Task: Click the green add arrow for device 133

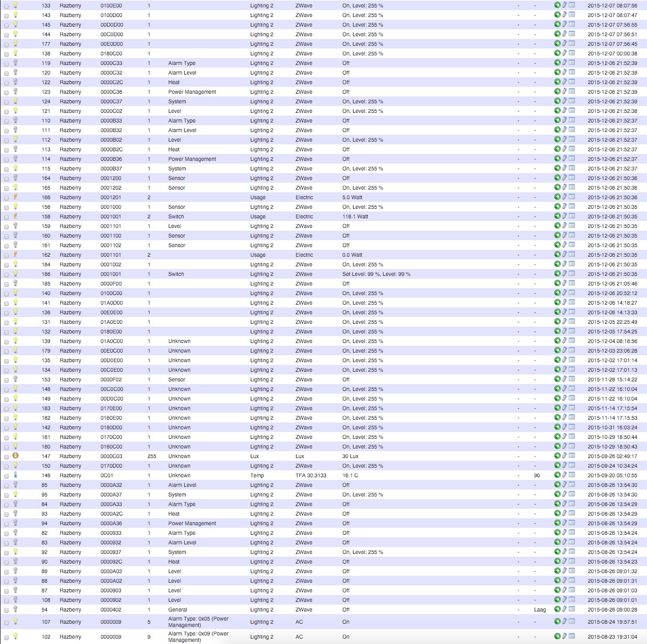Action: point(557,5)
